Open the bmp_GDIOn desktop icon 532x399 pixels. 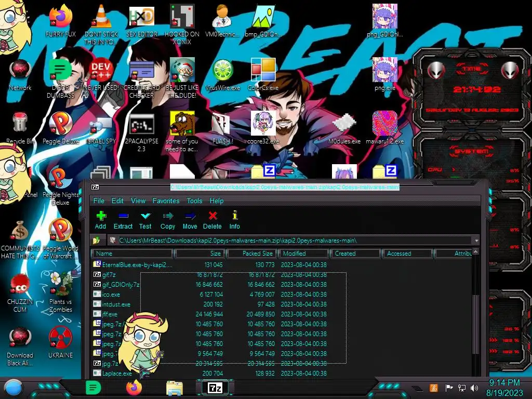[x=263, y=21]
